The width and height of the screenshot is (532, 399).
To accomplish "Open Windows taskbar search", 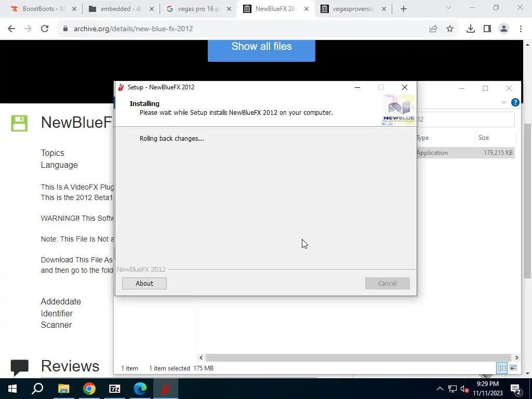I will click(x=37, y=389).
